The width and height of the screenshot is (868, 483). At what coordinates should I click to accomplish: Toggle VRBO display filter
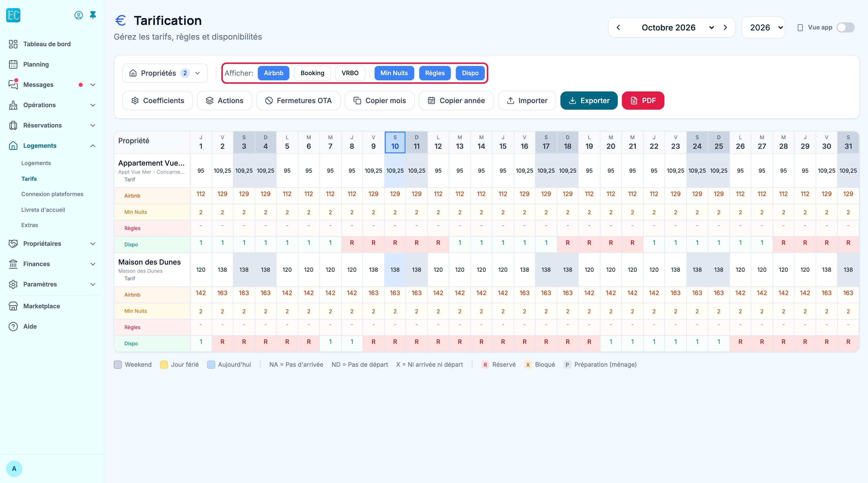(x=350, y=73)
